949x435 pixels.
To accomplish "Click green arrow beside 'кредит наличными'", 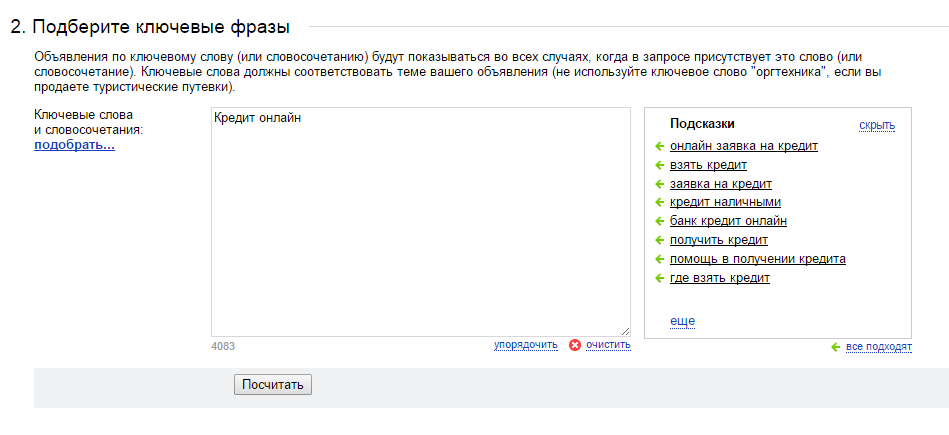I will tap(659, 203).
